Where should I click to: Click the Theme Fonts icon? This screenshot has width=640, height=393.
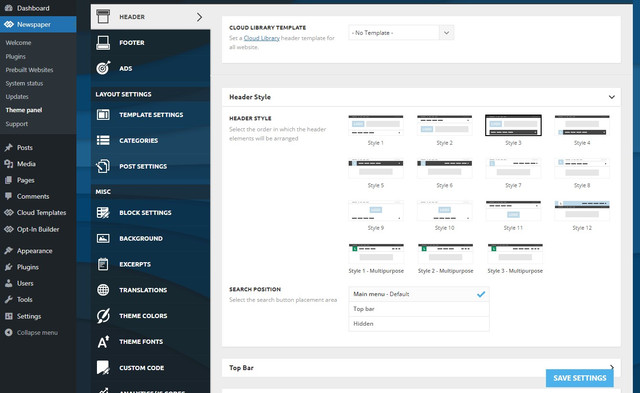tap(103, 342)
